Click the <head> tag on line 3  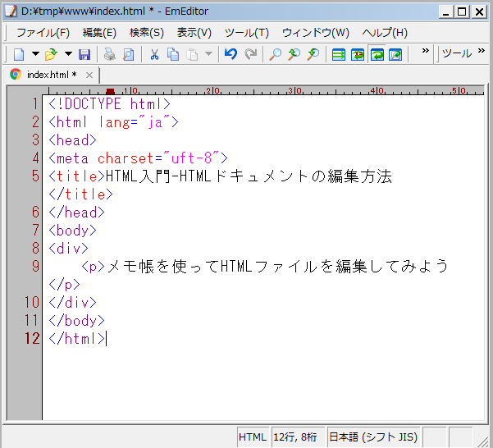coord(73,140)
